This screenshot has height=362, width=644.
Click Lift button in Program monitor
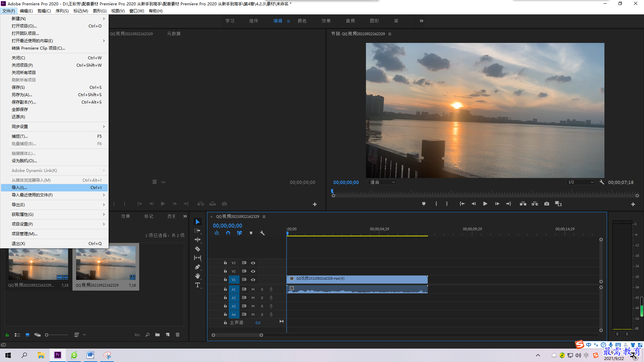(x=523, y=204)
